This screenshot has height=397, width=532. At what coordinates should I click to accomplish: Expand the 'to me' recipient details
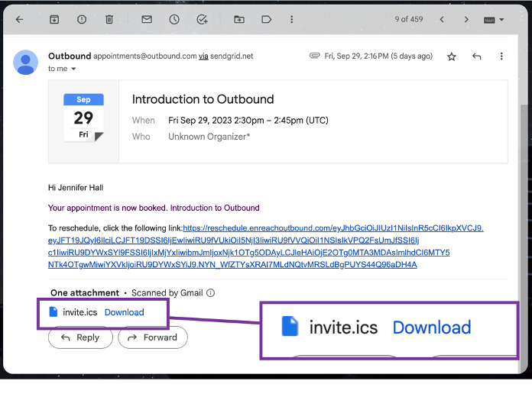73,69
